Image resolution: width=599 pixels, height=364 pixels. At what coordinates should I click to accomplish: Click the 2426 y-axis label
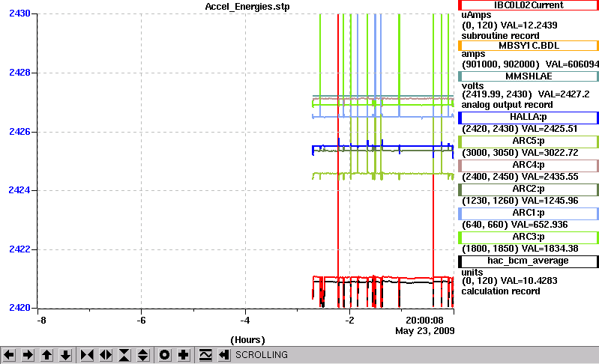point(19,132)
